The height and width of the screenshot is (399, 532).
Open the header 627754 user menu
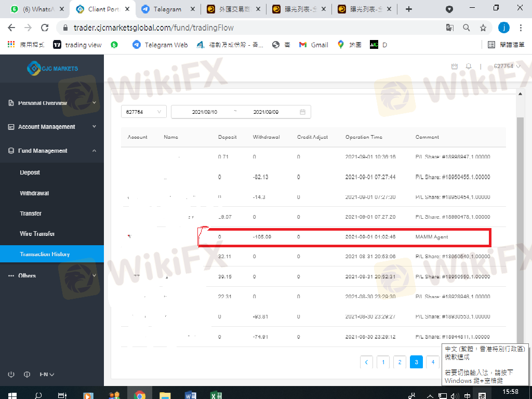point(507,66)
